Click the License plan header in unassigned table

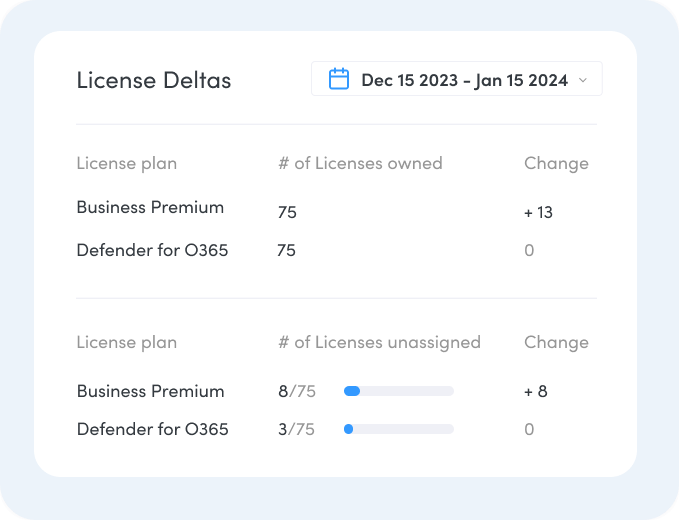127,342
